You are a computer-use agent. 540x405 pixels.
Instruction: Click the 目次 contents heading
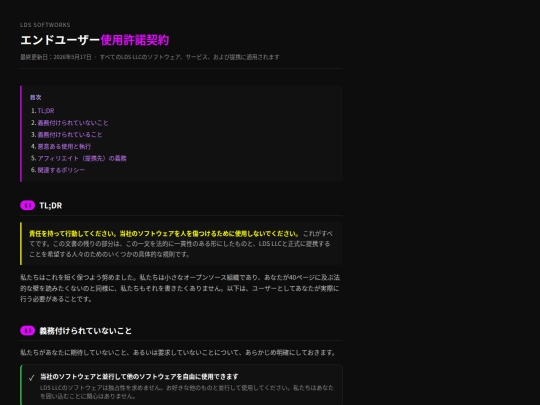point(36,97)
